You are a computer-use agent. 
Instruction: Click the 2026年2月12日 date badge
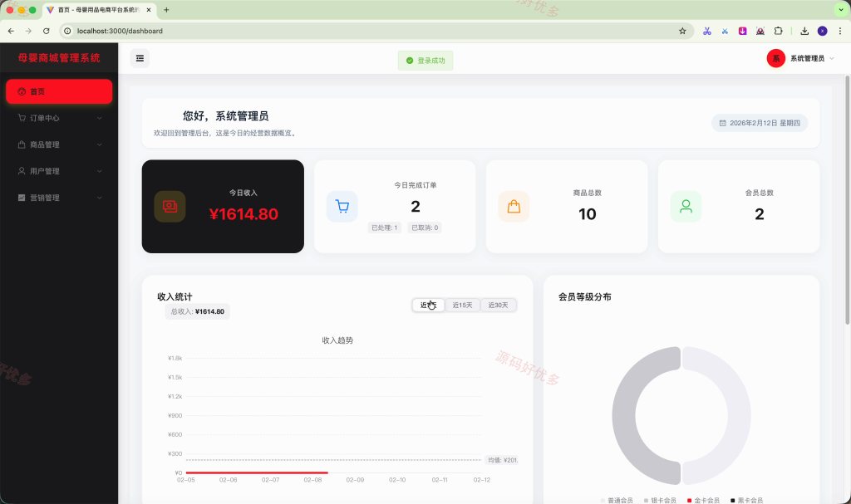coord(760,123)
